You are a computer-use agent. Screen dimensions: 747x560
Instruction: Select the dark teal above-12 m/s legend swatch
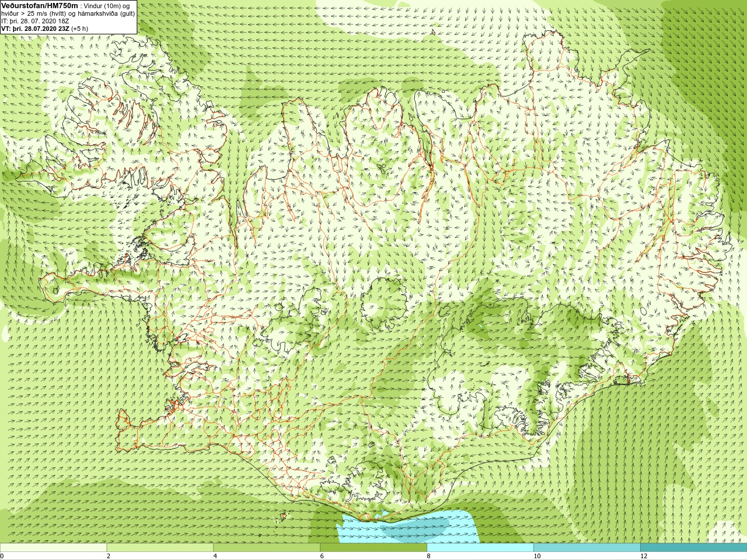point(693,548)
